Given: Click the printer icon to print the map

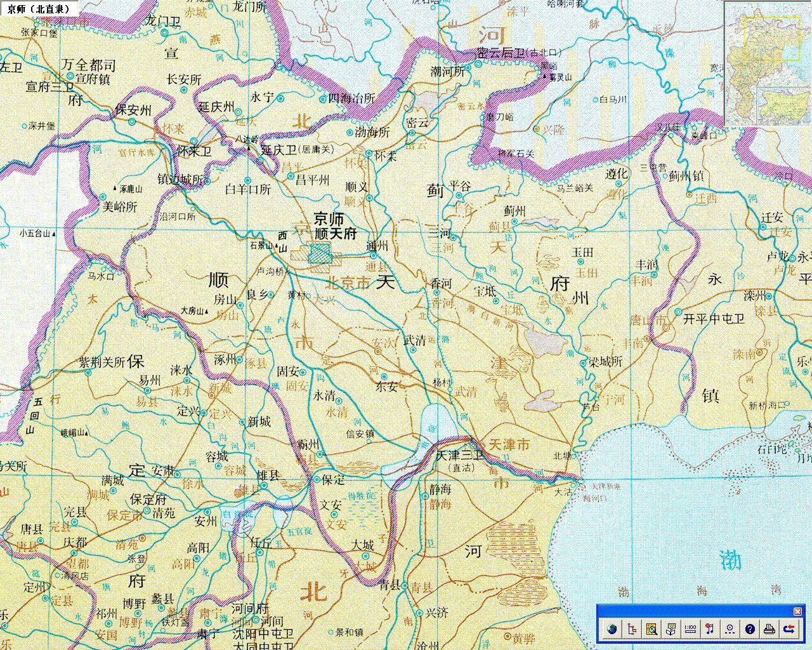Looking at the screenshot, I should coord(769,630).
